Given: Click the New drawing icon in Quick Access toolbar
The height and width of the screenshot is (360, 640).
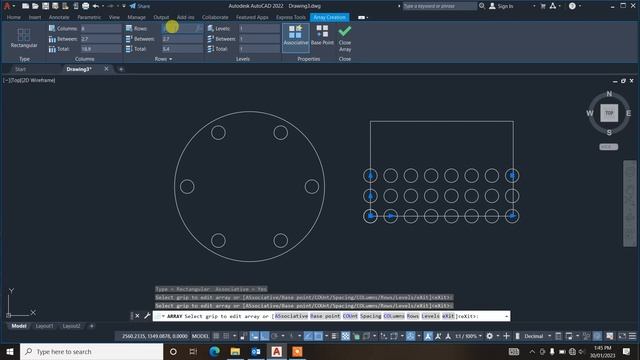Looking at the screenshot, I should (25, 6).
